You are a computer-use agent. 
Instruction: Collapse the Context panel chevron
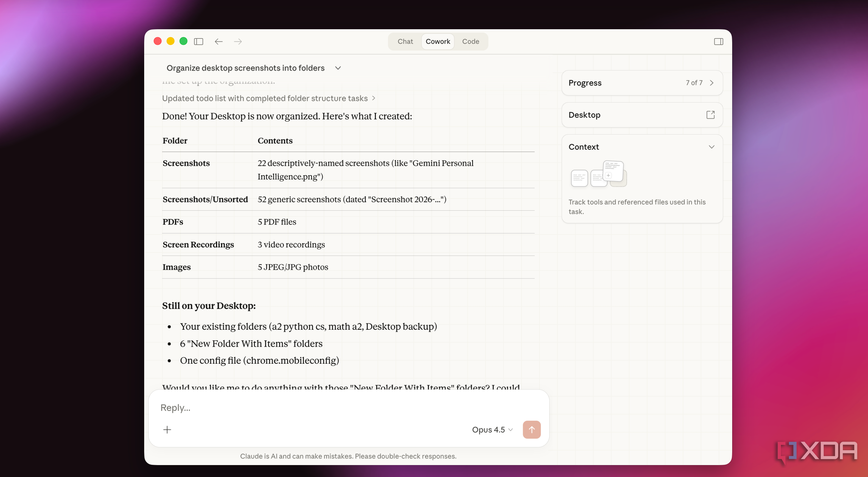[711, 147]
